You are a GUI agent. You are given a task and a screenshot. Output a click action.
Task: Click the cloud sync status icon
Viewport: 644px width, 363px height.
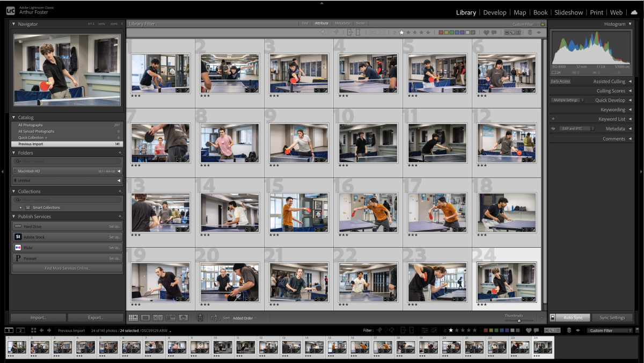634,12
